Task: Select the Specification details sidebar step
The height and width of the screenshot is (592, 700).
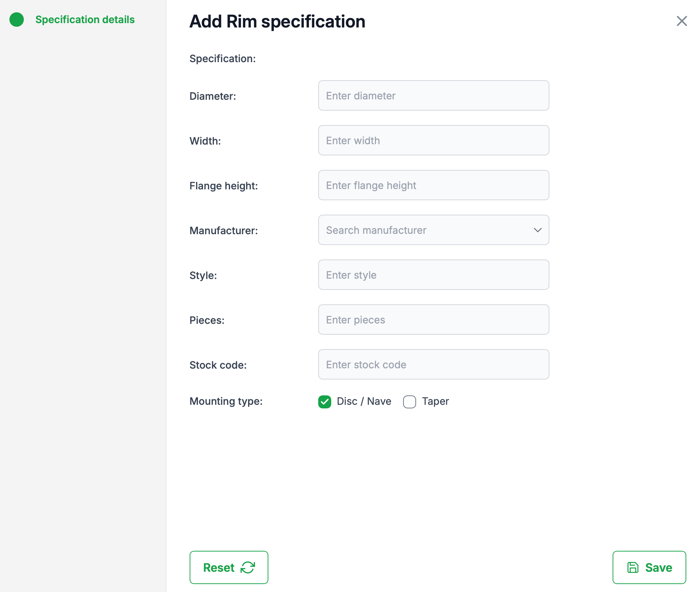Action: pyautogui.click(x=85, y=20)
